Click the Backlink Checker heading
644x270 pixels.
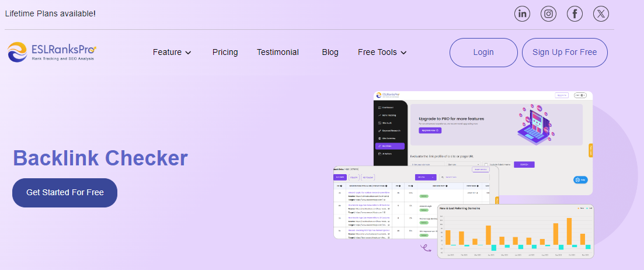100,158
